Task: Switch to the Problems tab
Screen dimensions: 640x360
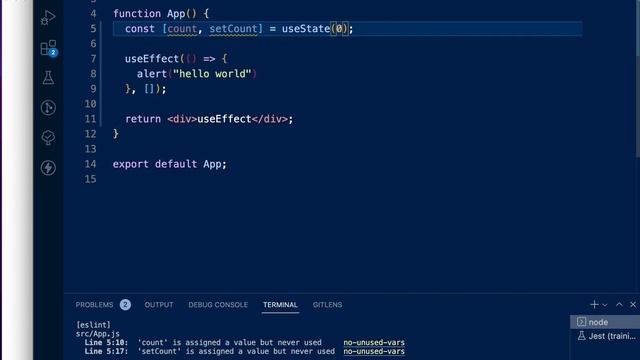Action: [94, 305]
